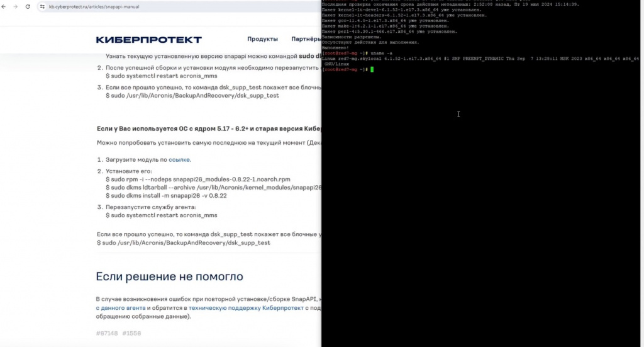Select the gcc-11.4.0 package line in terminal

[x=386, y=21]
